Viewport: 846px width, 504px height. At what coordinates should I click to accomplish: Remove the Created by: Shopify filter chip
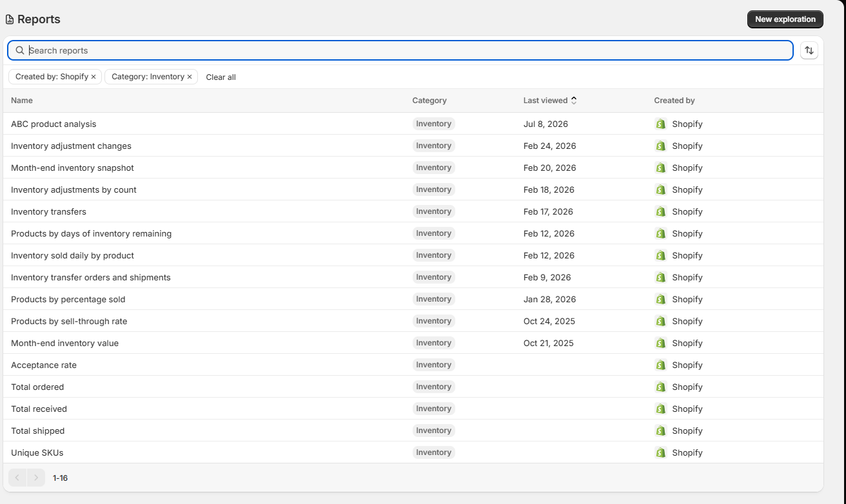(x=93, y=77)
